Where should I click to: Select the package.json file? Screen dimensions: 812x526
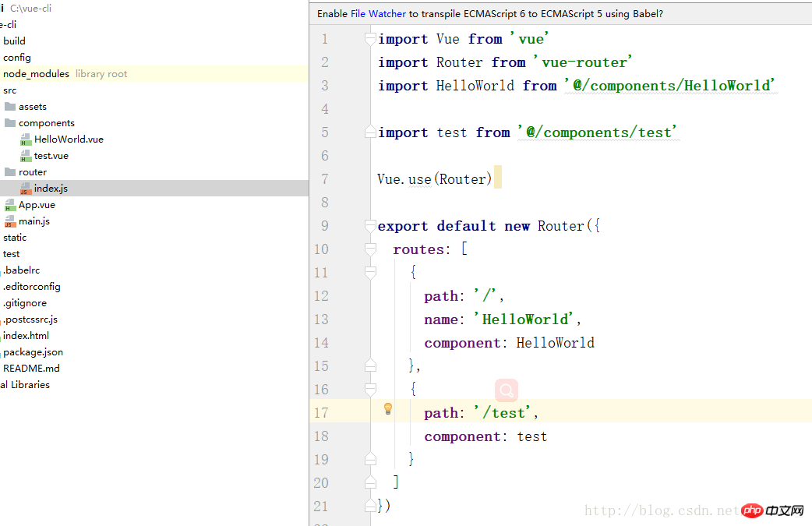34,352
